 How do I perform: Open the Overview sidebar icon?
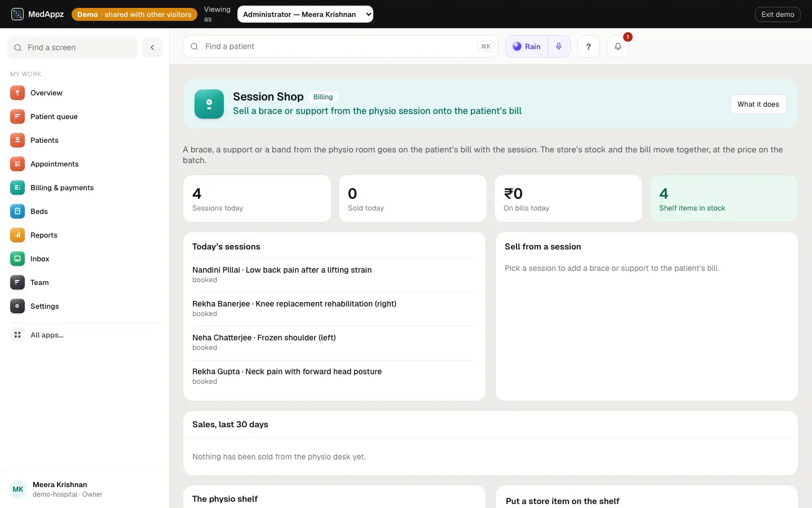[x=17, y=93]
